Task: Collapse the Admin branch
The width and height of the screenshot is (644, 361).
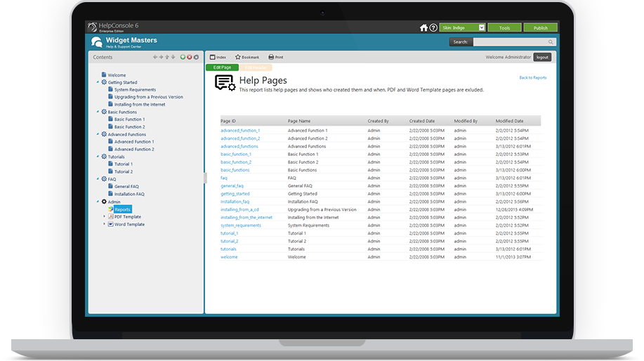Action: (98, 202)
